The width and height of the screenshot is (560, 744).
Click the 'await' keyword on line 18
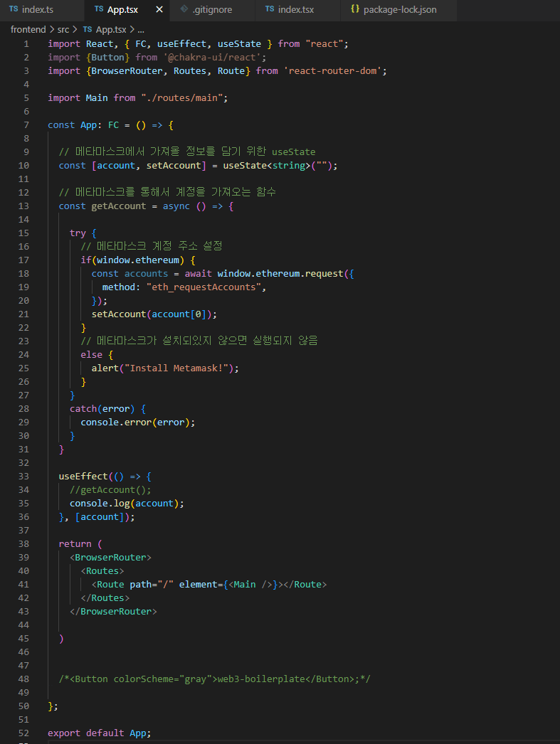(x=198, y=274)
